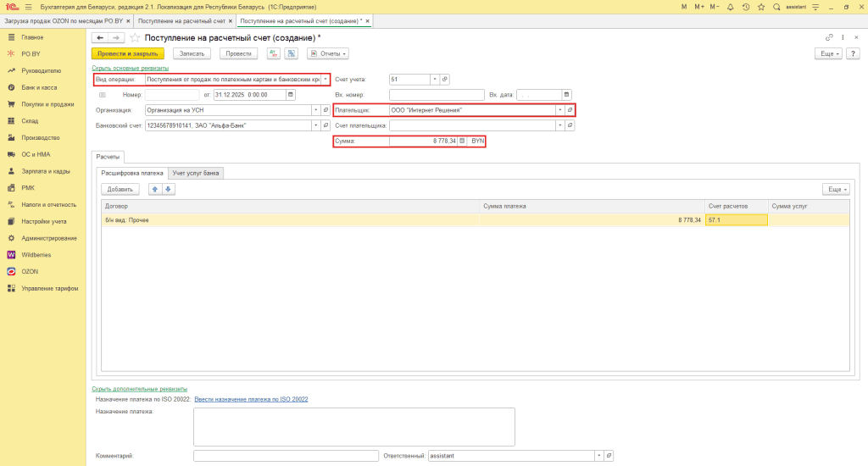The width and height of the screenshot is (868, 466).
Task: Expand Плательщик dropdown arrow
Action: (x=559, y=110)
